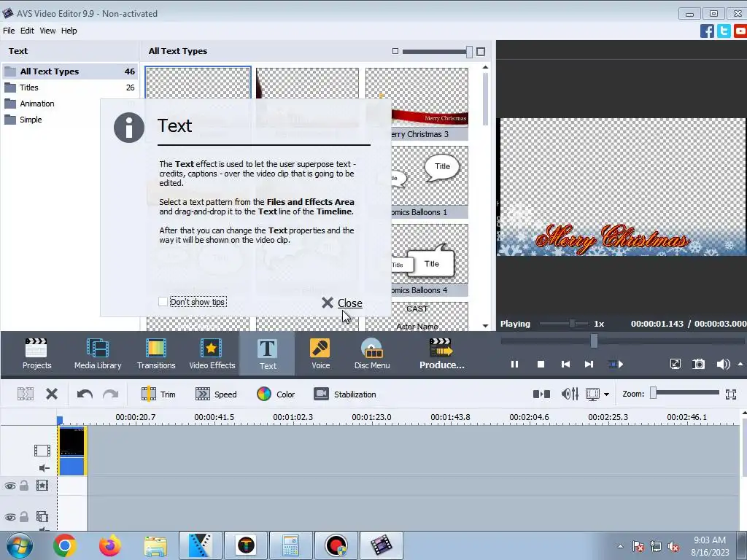The width and height of the screenshot is (747, 560).
Task: Open Video Effects panel
Action: (x=212, y=354)
